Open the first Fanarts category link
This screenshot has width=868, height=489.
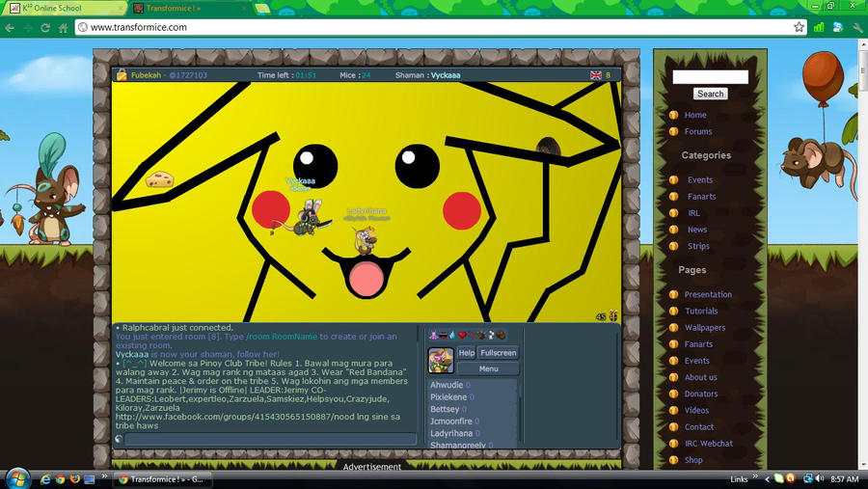(701, 197)
